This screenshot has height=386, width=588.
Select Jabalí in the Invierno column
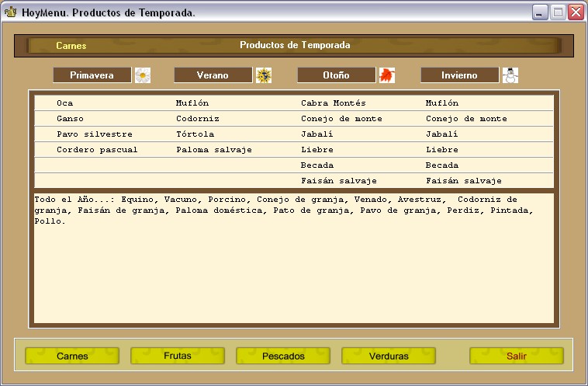(441, 134)
